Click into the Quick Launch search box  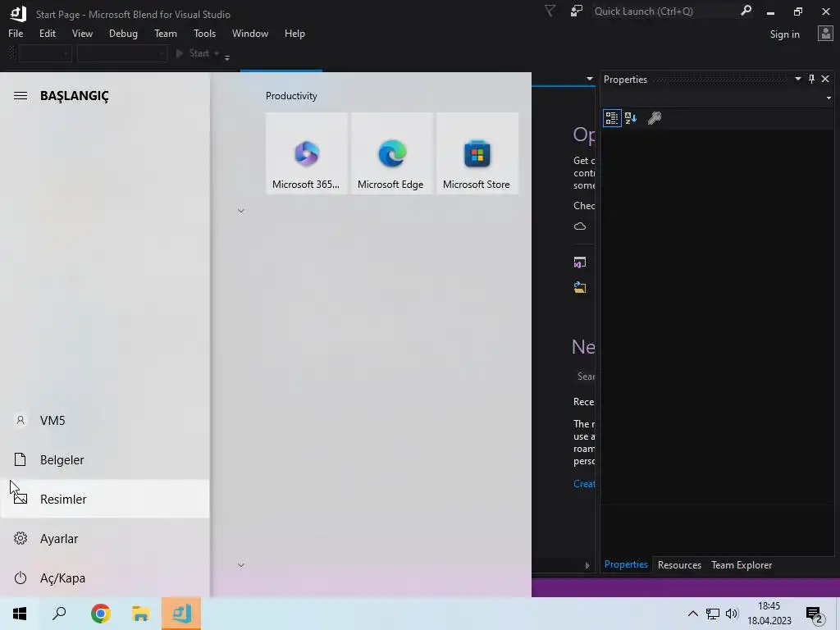point(664,11)
